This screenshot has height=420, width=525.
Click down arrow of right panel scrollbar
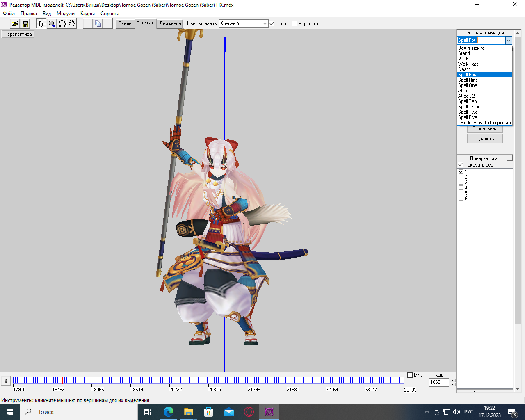point(518,389)
